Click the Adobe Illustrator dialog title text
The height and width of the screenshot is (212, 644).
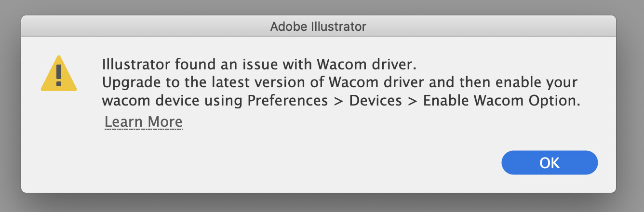(x=318, y=26)
